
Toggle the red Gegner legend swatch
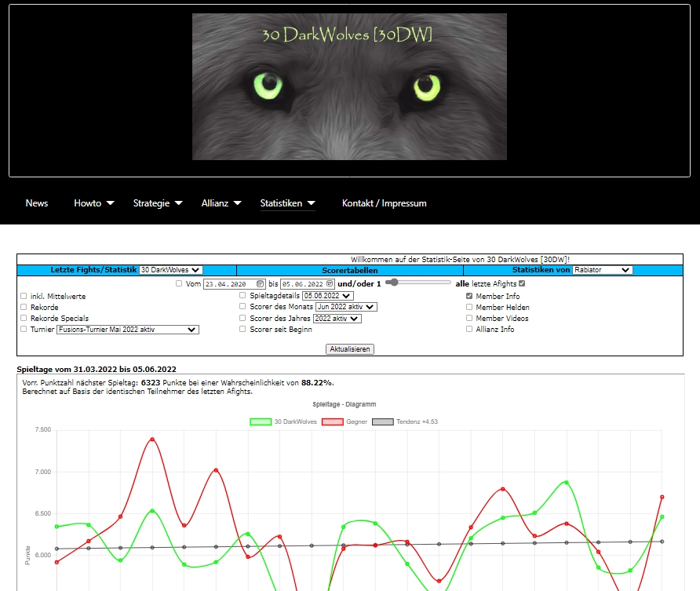click(333, 421)
